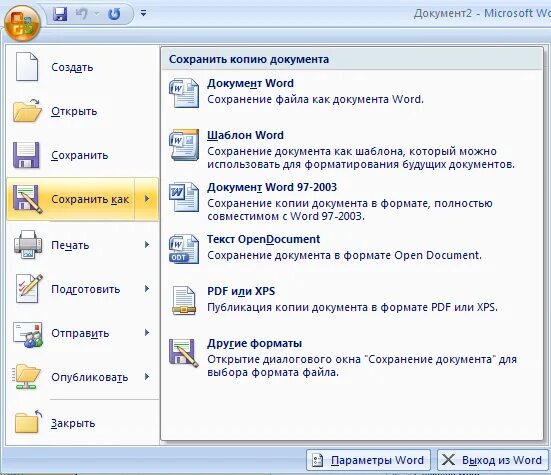Viewport: 551px width, 475px height.
Task: Choose the Другие форматы heading
Action: [254, 343]
